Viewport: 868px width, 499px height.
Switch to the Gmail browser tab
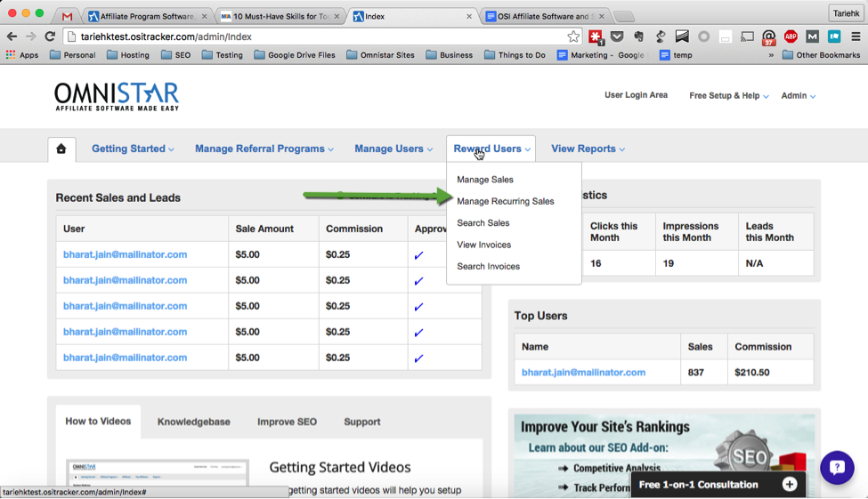(x=67, y=16)
